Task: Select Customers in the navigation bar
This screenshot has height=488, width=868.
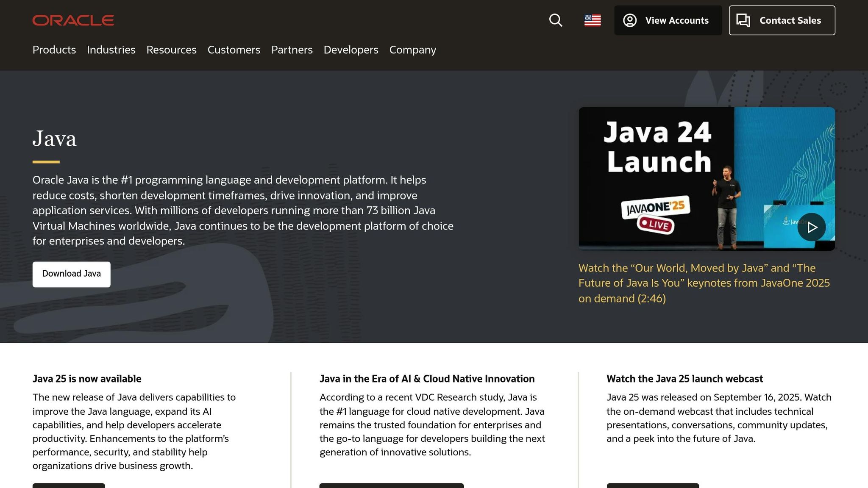Action: pyautogui.click(x=234, y=50)
